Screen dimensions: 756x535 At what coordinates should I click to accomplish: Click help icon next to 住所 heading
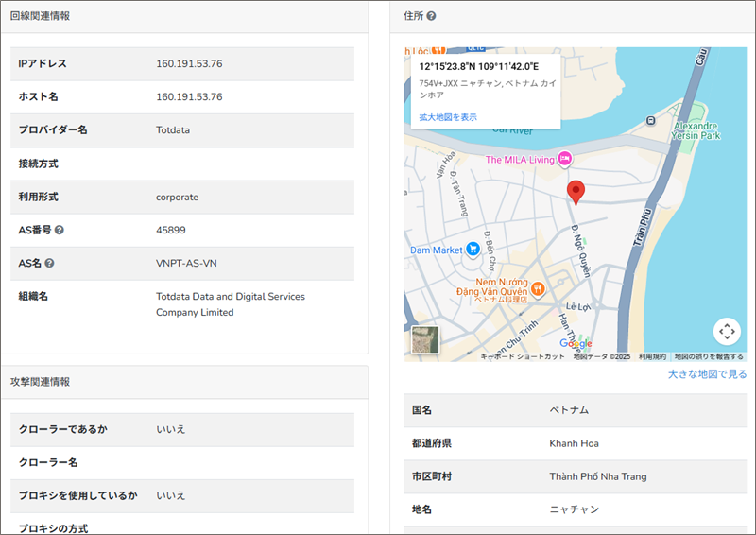coord(432,16)
